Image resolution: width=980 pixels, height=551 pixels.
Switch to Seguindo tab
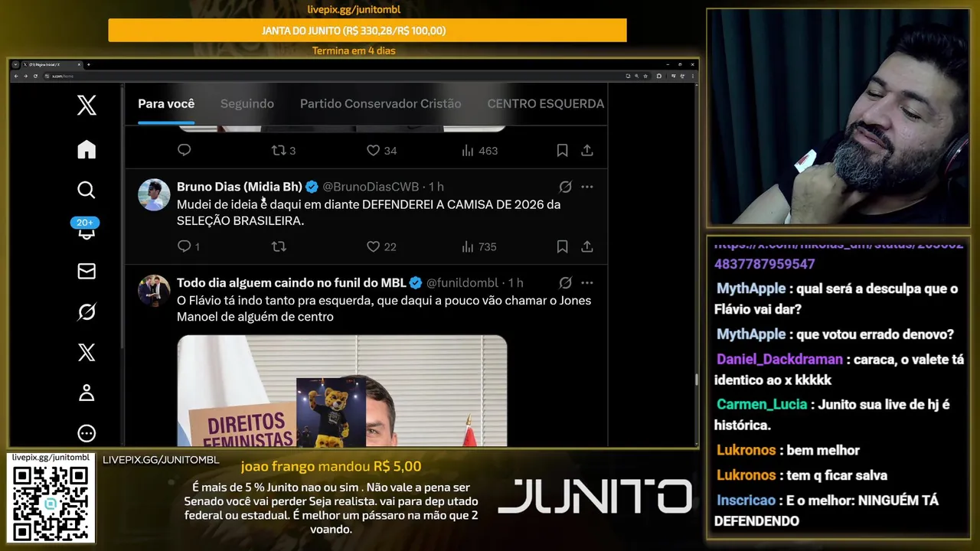tap(247, 103)
